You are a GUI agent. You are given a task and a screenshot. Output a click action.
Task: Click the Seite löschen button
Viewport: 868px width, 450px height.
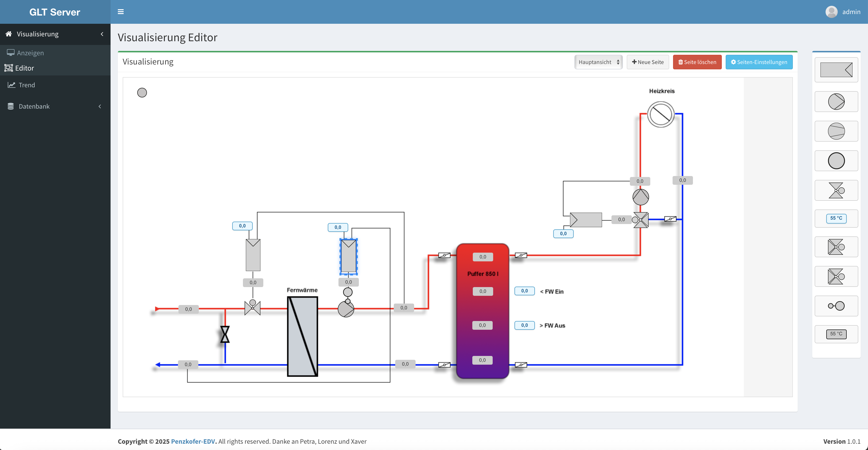click(x=697, y=62)
